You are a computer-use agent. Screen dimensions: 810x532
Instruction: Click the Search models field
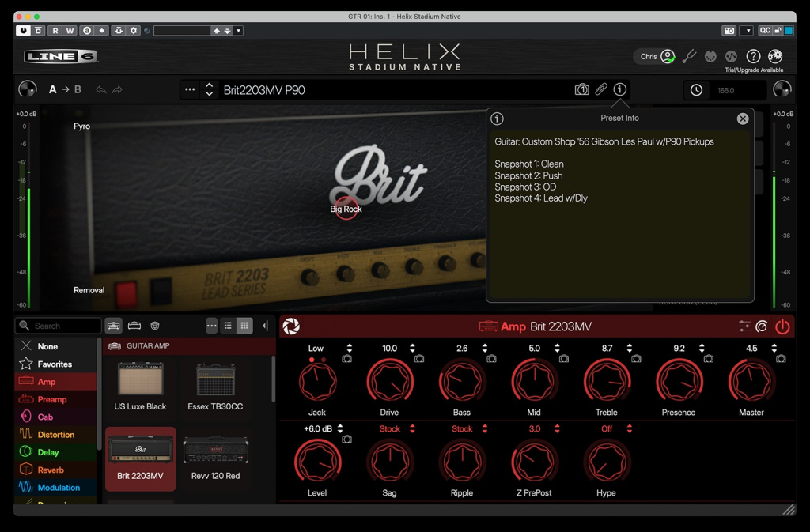[x=58, y=326]
